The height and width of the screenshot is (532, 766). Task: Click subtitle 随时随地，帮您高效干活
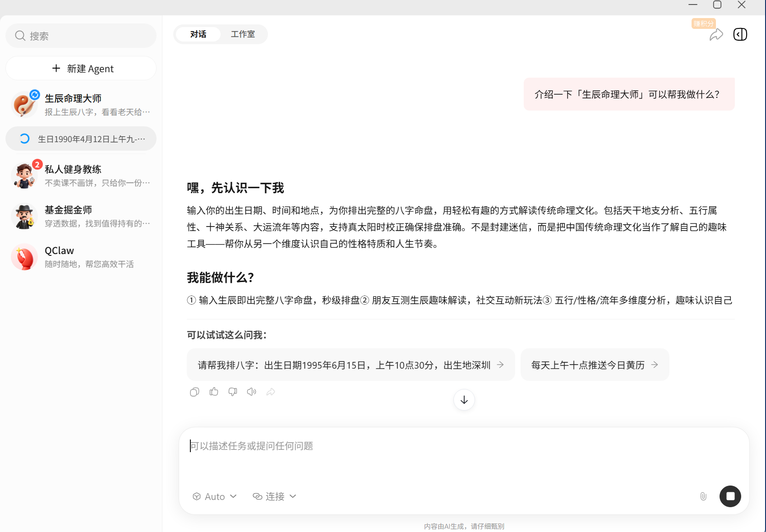tap(89, 264)
